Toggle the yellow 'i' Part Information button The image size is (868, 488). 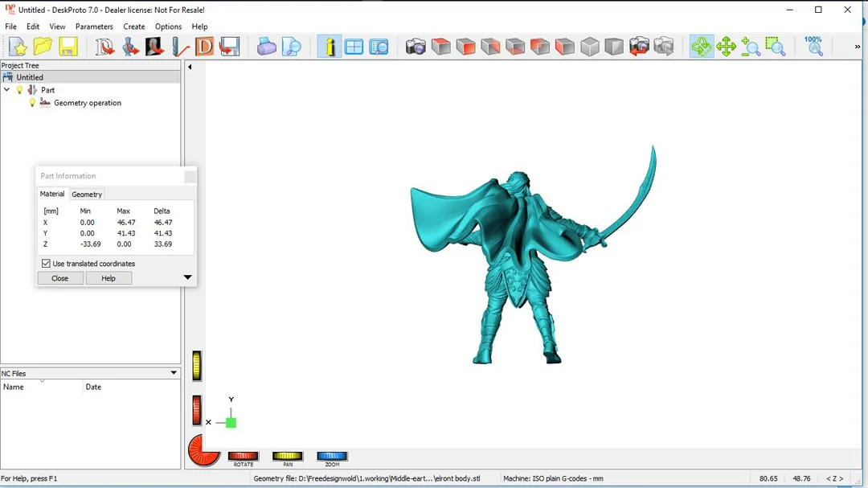point(330,47)
